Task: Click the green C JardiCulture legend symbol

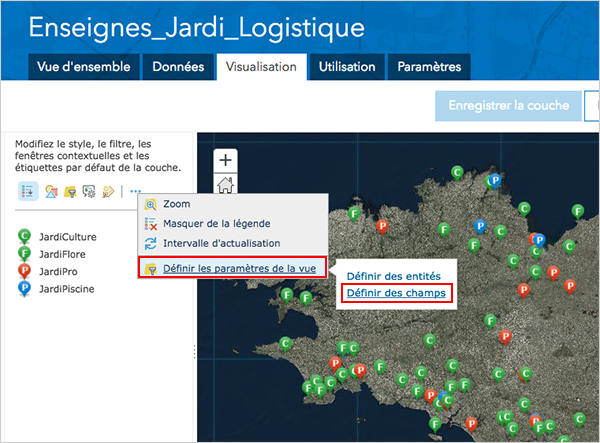Action: (24, 236)
